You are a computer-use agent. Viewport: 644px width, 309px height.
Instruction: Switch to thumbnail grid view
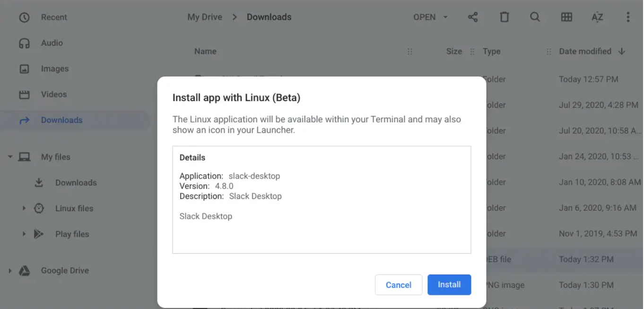click(566, 17)
